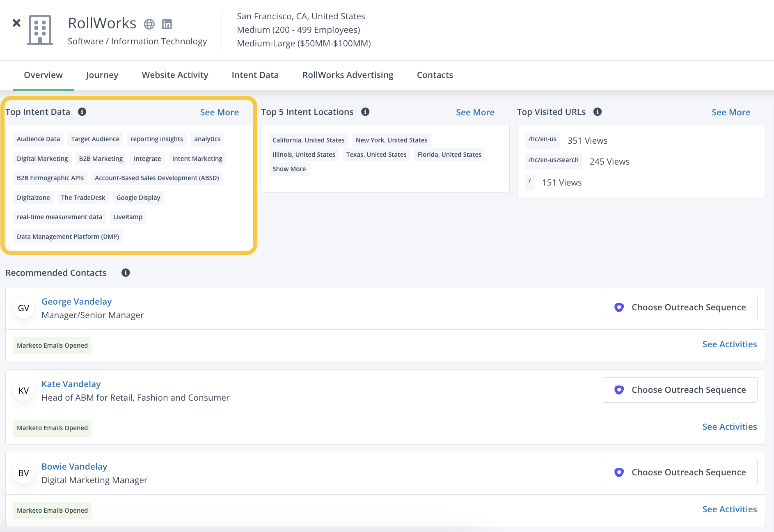
Task: Show info for Top Intent Data
Action: [x=82, y=112]
